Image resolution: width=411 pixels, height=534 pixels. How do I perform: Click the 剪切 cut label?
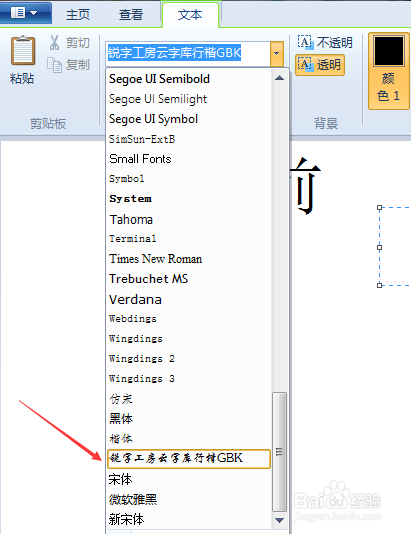pos(78,43)
